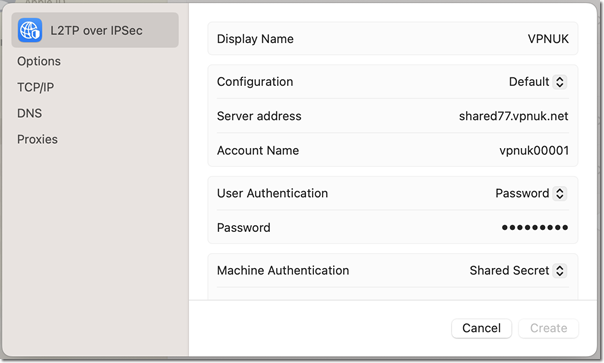
Task: Switch to the TCP/IP section
Action: point(35,87)
